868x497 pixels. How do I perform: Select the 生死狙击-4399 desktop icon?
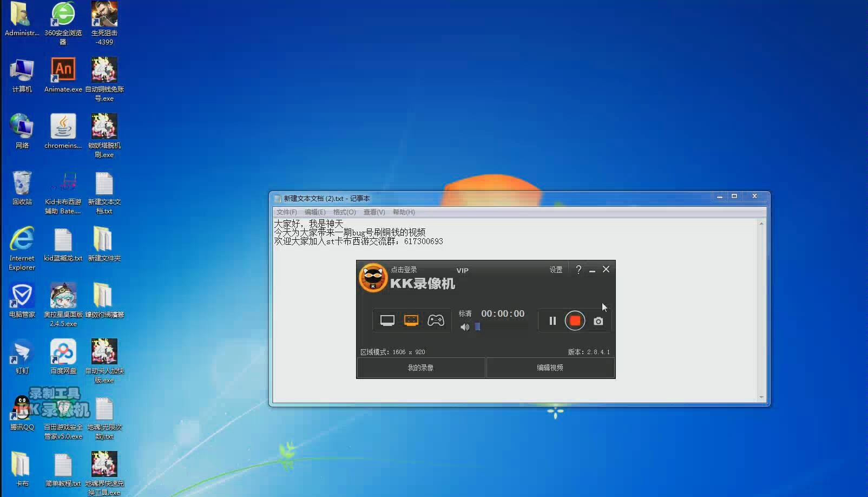[104, 23]
